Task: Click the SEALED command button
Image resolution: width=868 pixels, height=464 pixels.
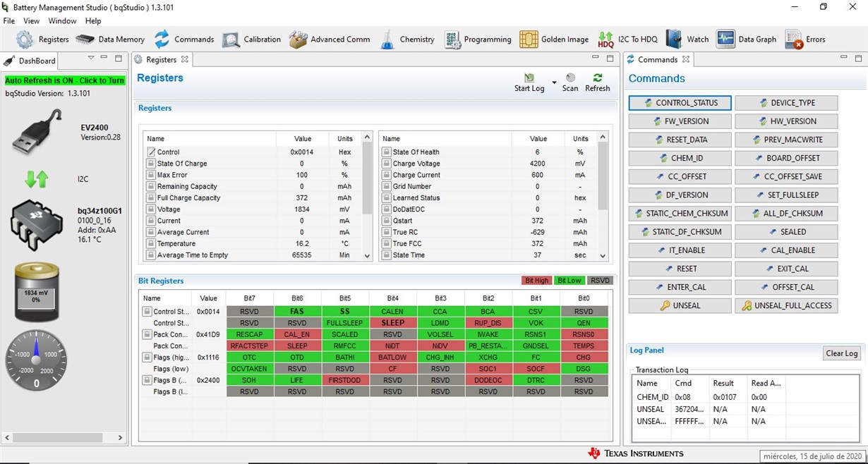Action: tap(786, 232)
